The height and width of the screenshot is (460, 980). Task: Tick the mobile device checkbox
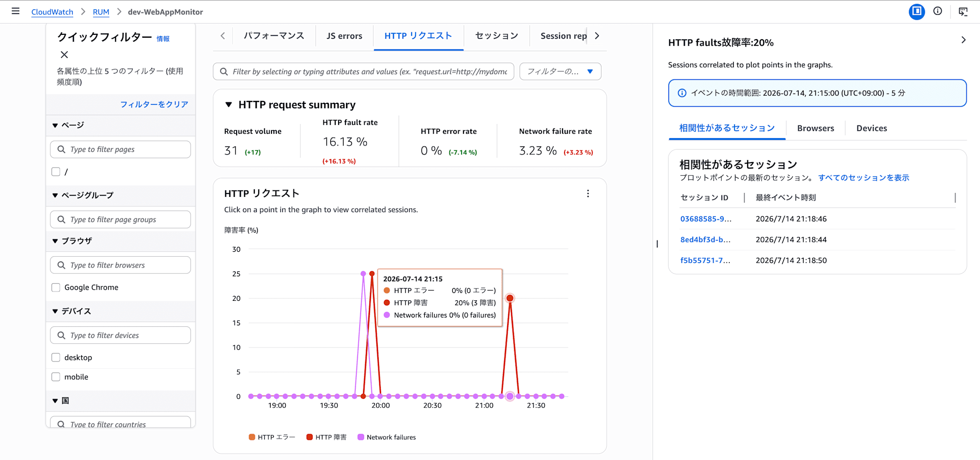click(56, 377)
